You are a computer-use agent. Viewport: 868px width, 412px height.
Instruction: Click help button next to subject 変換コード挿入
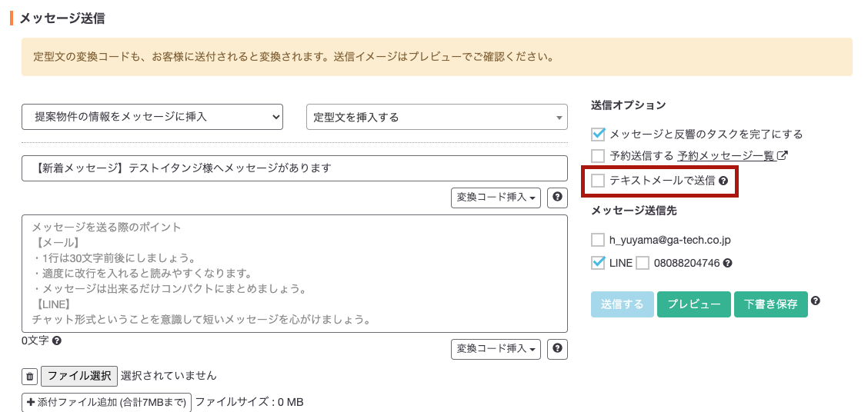557,197
